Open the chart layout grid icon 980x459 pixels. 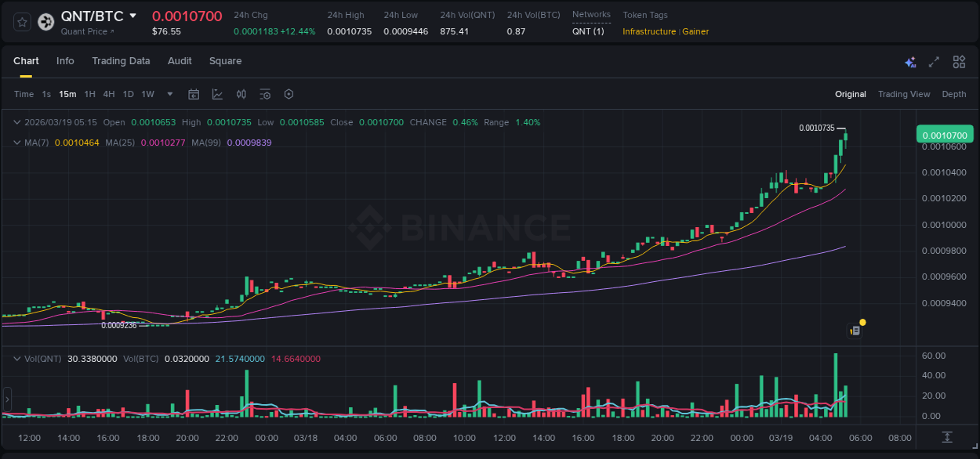pyautogui.click(x=959, y=62)
